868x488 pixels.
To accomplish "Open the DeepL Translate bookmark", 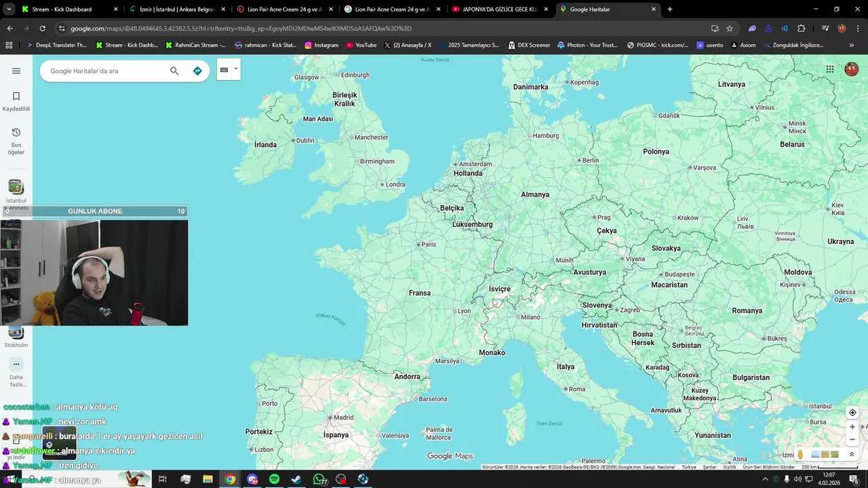I will 57,45.
